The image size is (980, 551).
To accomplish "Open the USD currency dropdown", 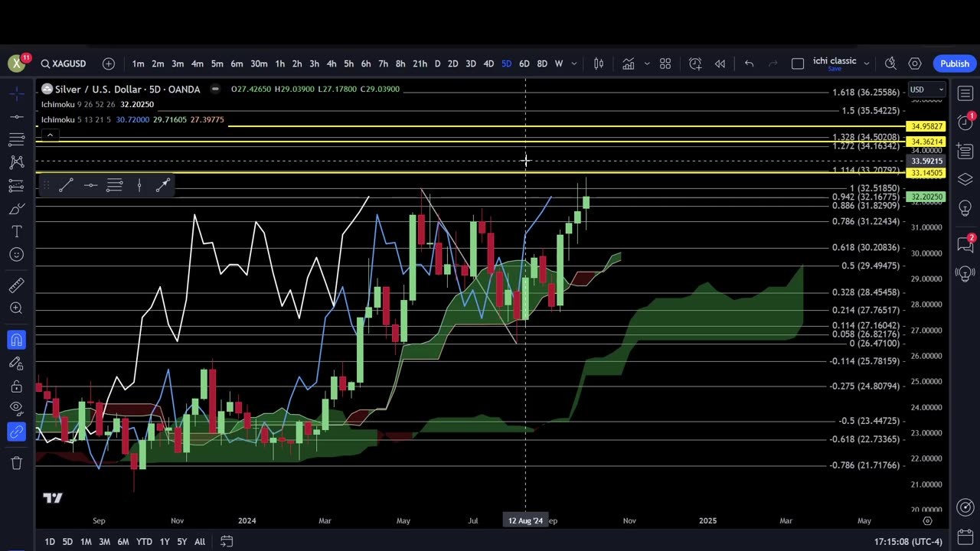I will pyautogui.click(x=926, y=90).
